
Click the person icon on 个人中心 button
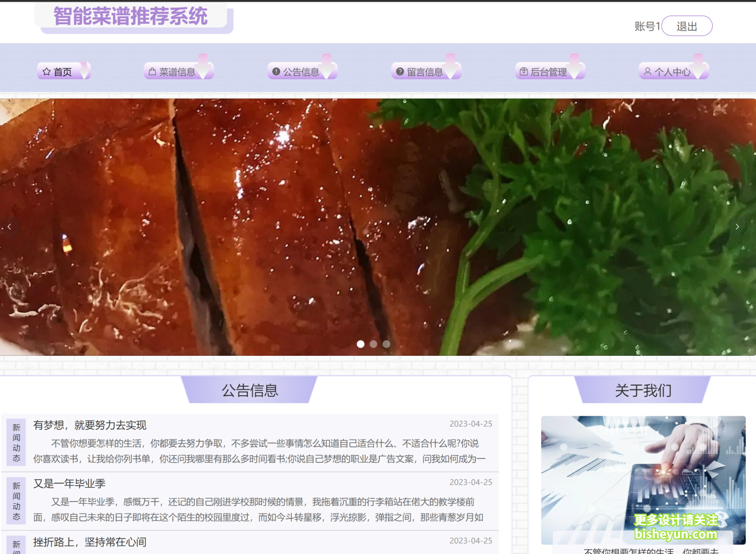647,71
